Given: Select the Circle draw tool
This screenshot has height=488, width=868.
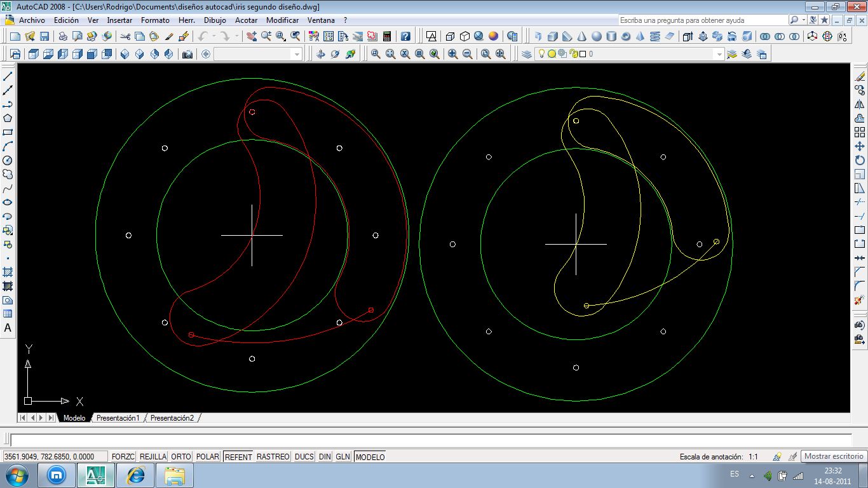Looking at the screenshot, I should click(8, 160).
